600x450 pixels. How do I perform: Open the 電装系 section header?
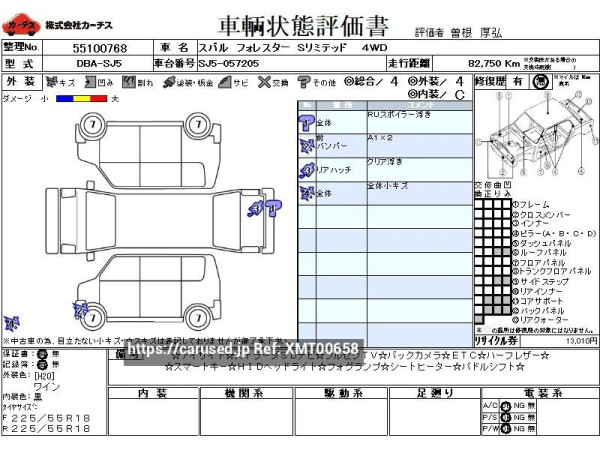click(540, 393)
